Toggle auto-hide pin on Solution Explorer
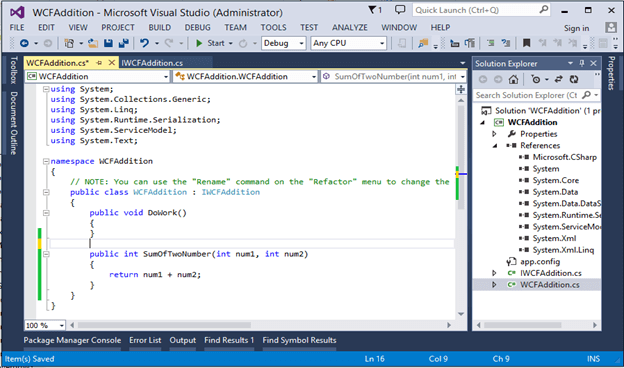Screen dimensions: 624x368 [x=582, y=63]
